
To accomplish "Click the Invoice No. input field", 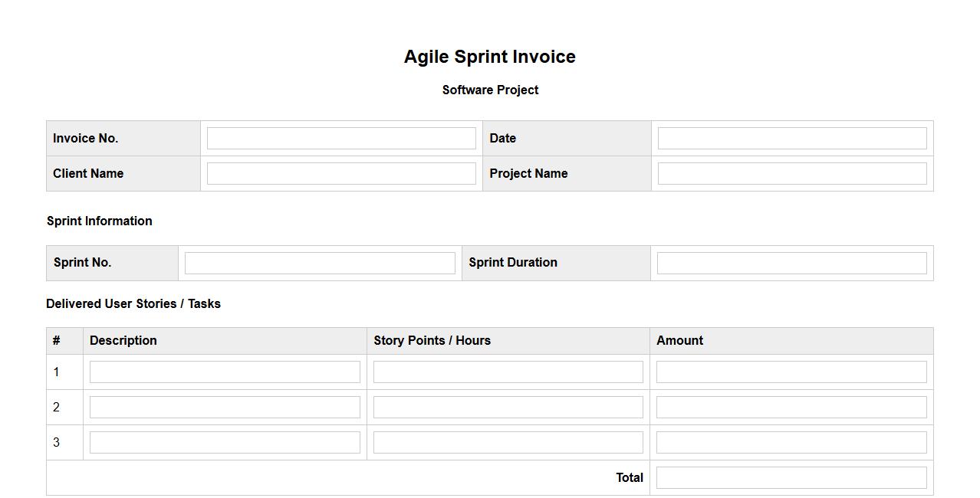I will pyautogui.click(x=341, y=139).
